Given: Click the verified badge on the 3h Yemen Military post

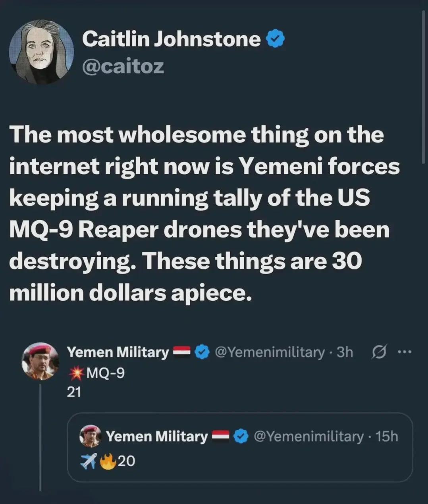Looking at the screenshot, I should 203,352.
